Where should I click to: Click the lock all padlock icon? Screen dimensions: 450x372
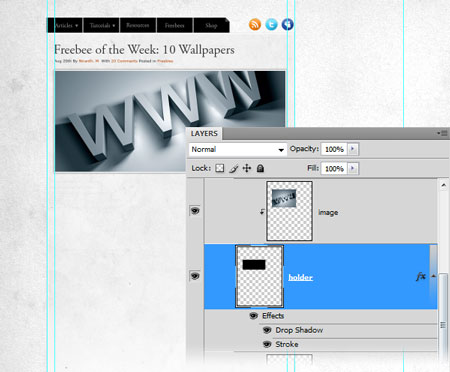(x=260, y=168)
